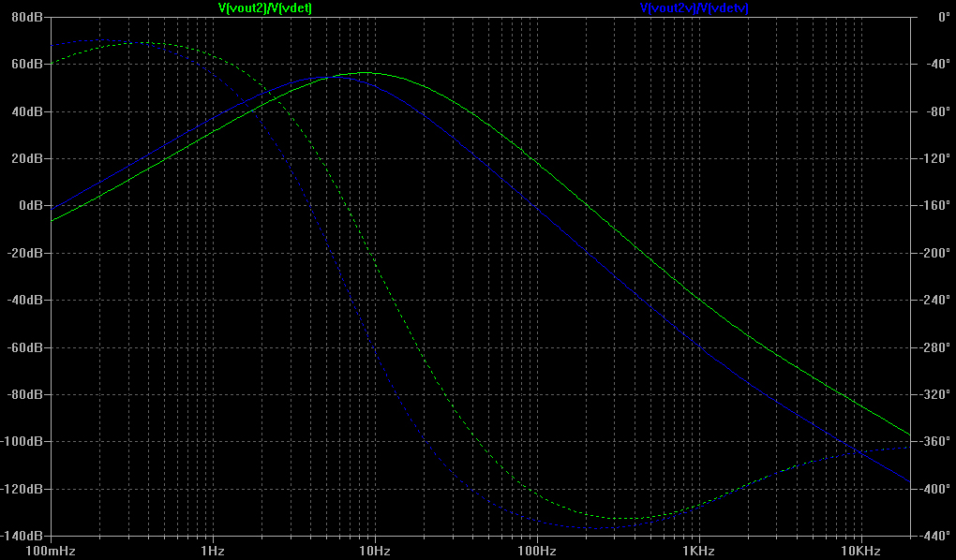Click the -100dB left axis label
Screen dimensions: 956x560
coord(24,441)
